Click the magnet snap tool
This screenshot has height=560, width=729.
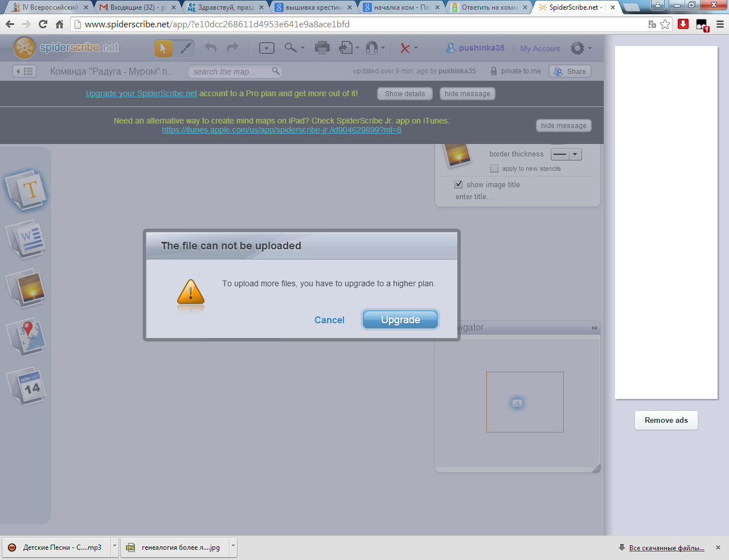pos(372,48)
